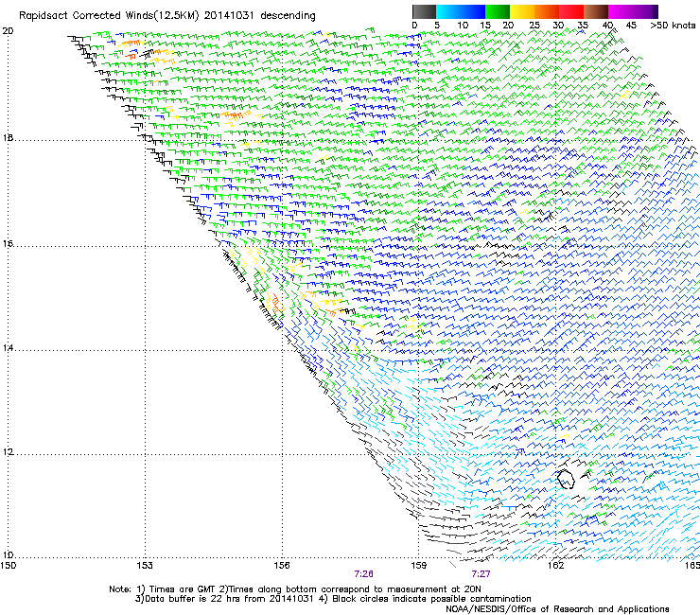Click the black contamination circle near 162E

(566, 479)
